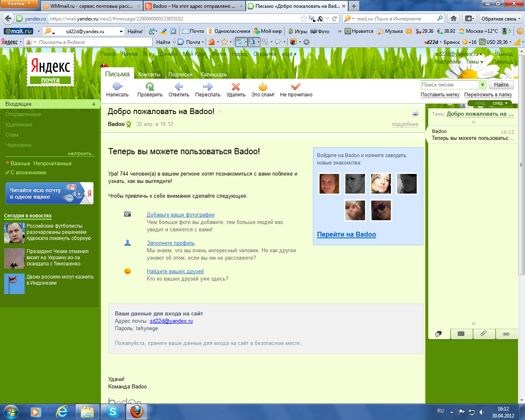Open the Firefox application menu button
525x420 pixels.
click(19, 4)
